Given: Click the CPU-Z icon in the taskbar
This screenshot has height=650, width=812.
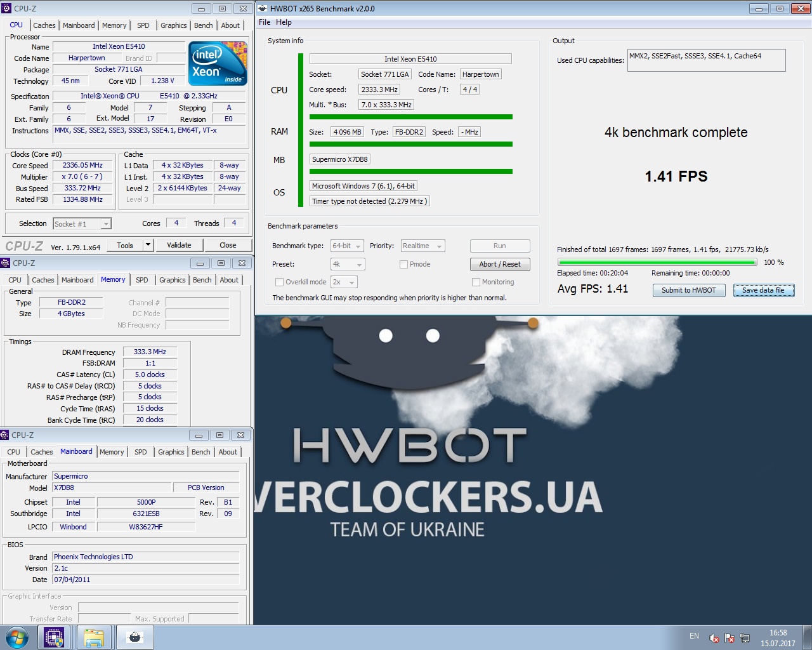Looking at the screenshot, I should click(x=54, y=637).
